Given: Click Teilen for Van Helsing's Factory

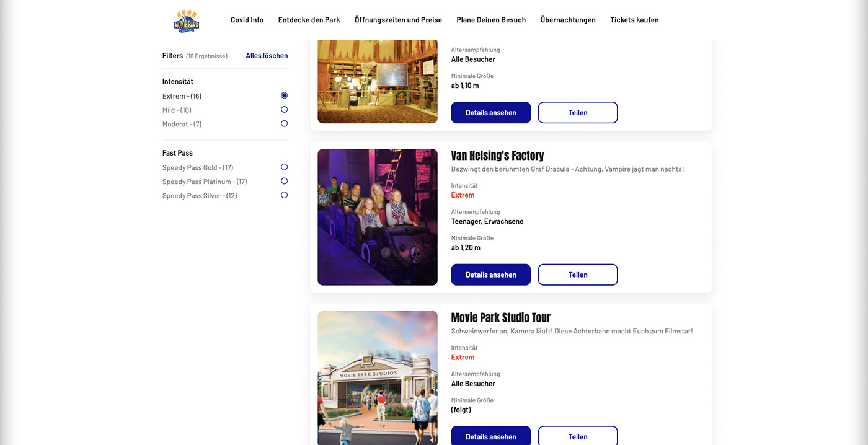Looking at the screenshot, I should click(578, 275).
